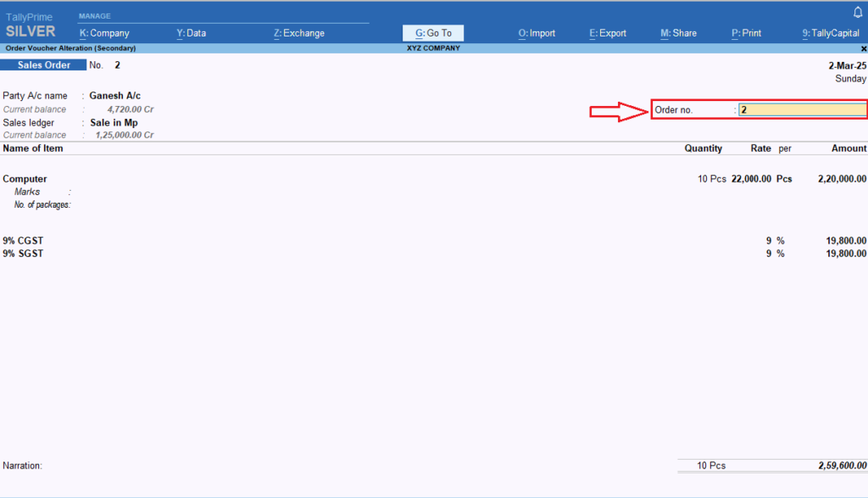Select the 9% CGST ledger row

(434, 240)
